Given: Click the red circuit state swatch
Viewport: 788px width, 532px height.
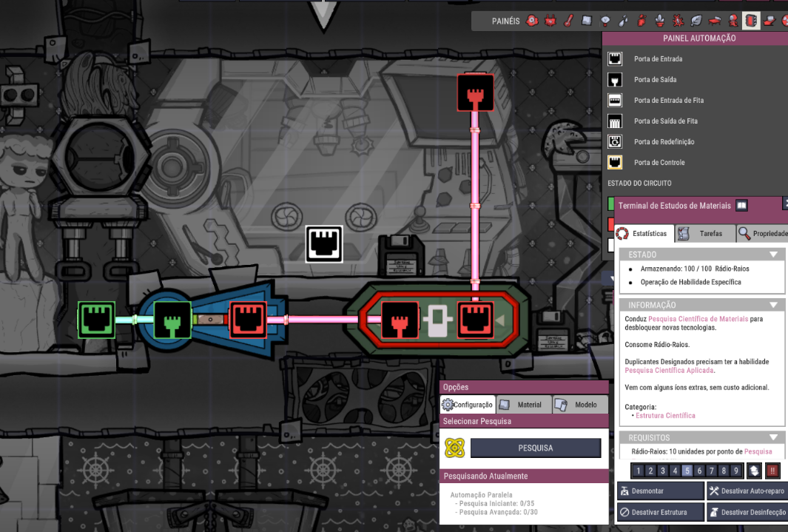Looking at the screenshot, I should [x=611, y=224].
